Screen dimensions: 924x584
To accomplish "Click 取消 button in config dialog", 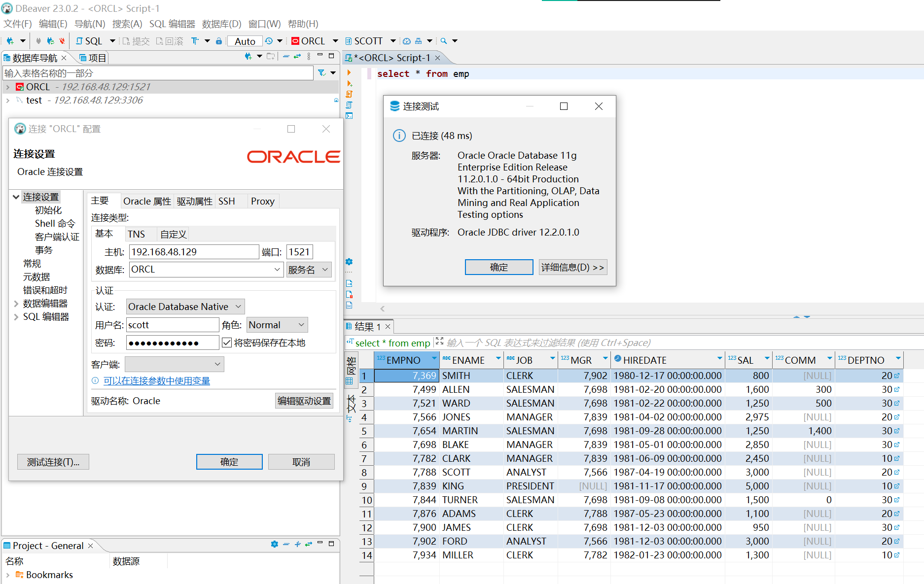I will (x=301, y=462).
